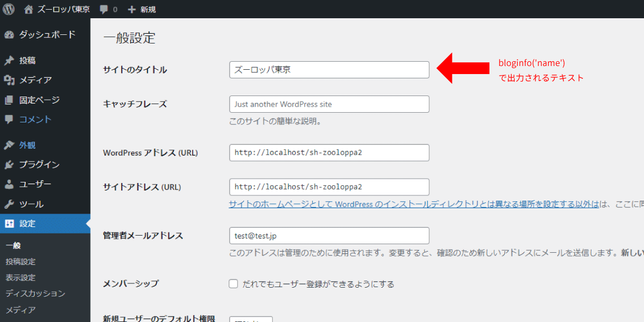Viewport: 644px width, 322px height.
Task: Click the サイトのタイトル input field
Action: click(x=329, y=70)
